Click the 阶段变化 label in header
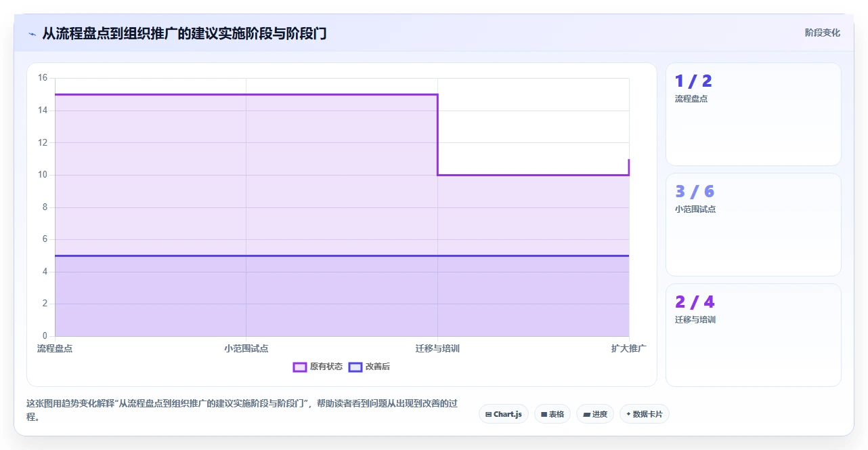Image resolution: width=868 pixels, height=450 pixels. pyautogui.click(x=823, y=33)
